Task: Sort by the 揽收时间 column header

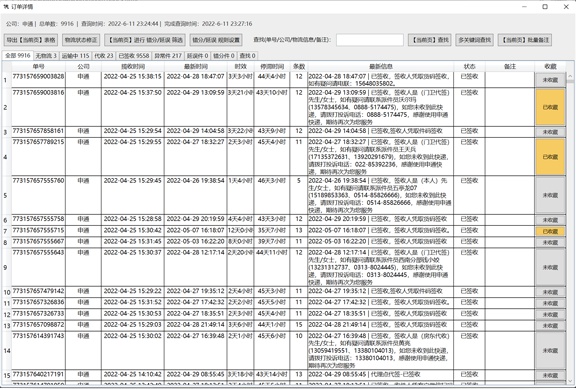Action: click(x=133, y=66)
